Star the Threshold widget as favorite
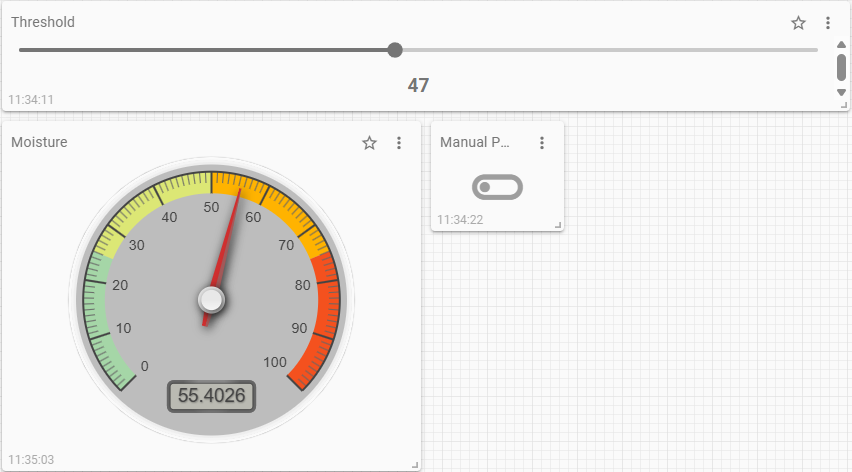This screenshot has width=852, height=472. pyautogui.click(x=798, y=23)
